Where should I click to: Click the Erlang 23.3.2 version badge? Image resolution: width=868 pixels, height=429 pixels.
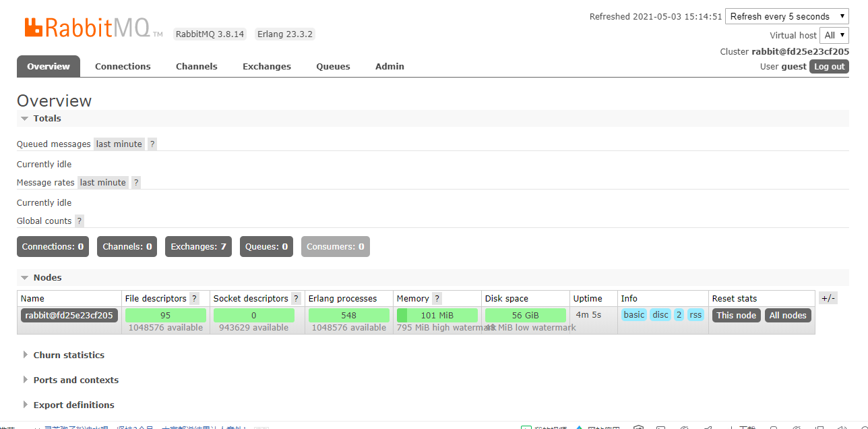[285, 34]
